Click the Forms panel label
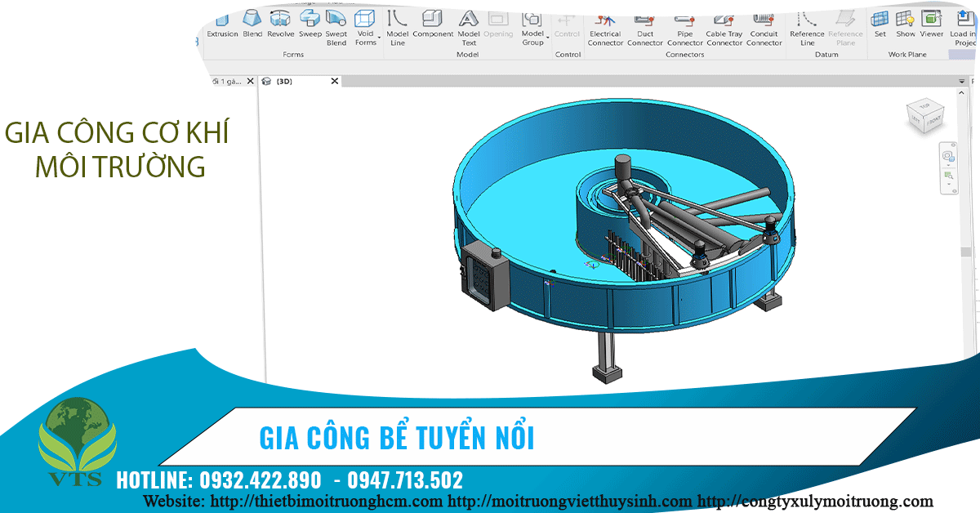The width and height of the screenshot is (980, 513). (x=293, y=55)
